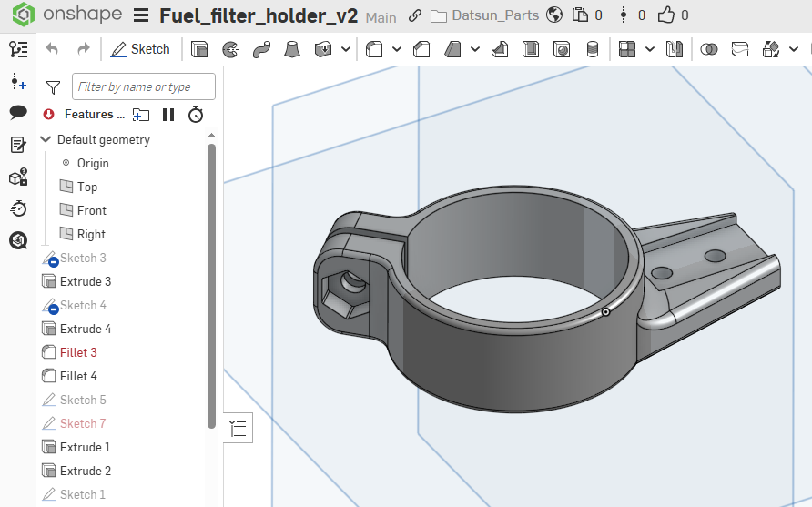Image resolution: width=812 pixels, height=507 pixels.
Task: Open the Datsun_Parts folder link
Action: pos(484,15)
